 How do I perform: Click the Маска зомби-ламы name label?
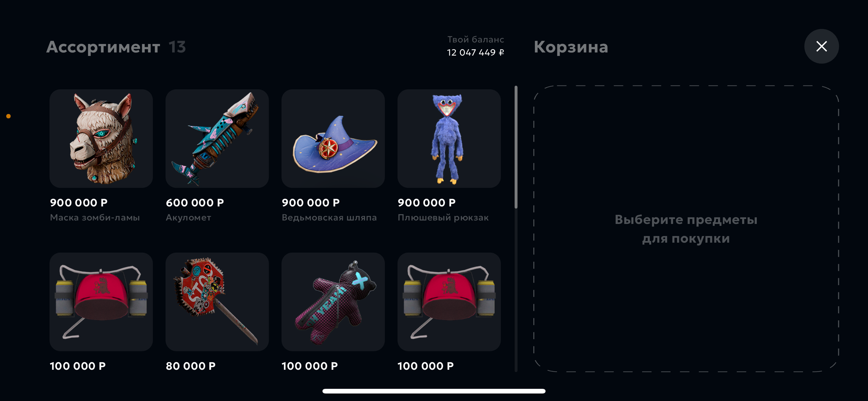pos(95,217)
